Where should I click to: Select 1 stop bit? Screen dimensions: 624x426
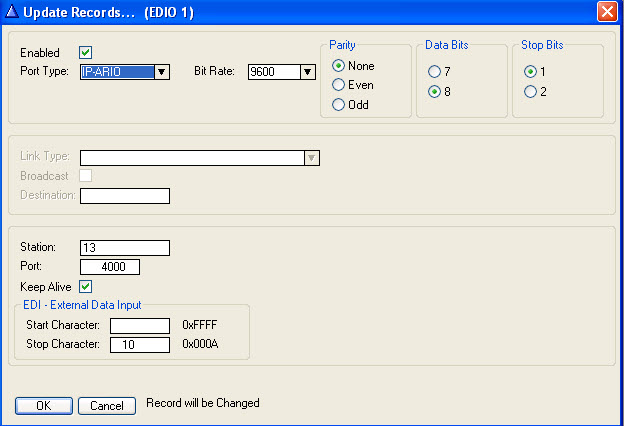[x=531, y=72]
